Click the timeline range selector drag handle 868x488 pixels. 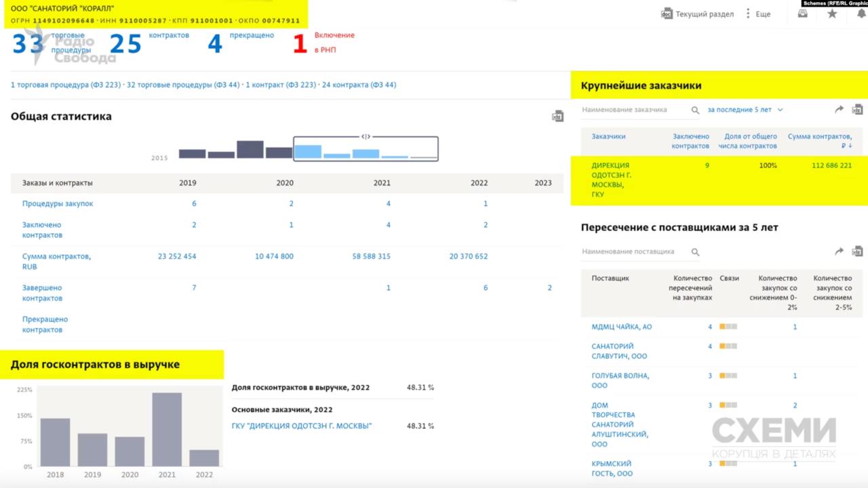pos(366,137)
